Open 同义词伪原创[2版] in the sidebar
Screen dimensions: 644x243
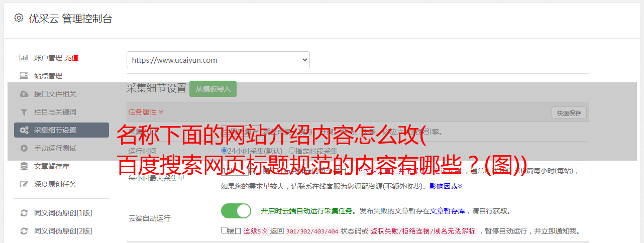pyautogui.click(x=63, y=231)
